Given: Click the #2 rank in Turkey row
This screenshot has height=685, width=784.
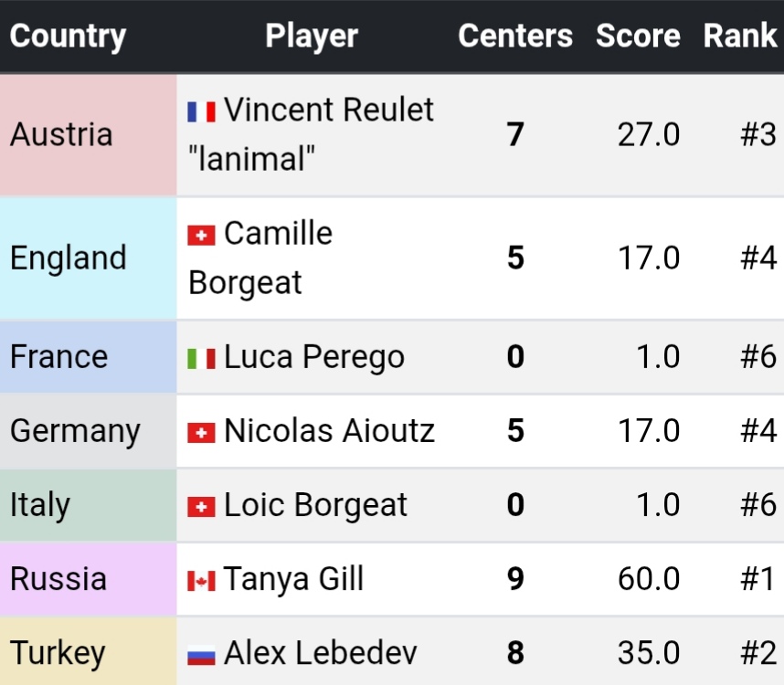Looking at the screenshot, I should 758,653.
